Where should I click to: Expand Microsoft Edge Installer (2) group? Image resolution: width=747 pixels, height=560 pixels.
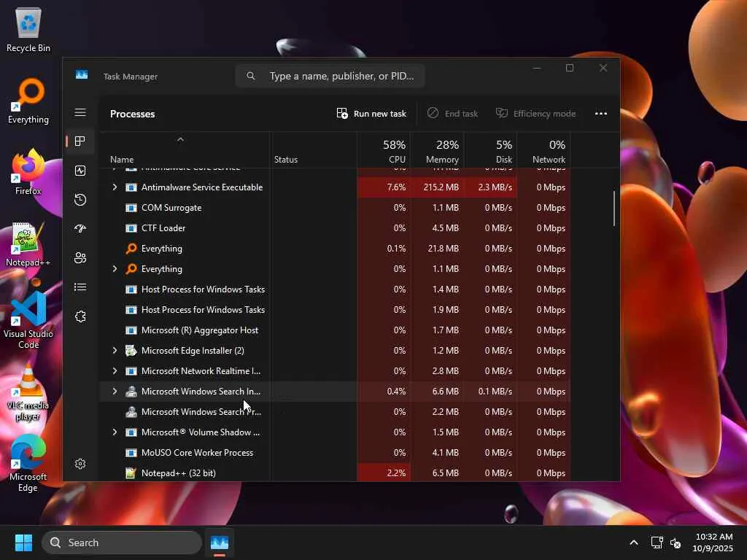pyautogui.click(x=115, y=351)
